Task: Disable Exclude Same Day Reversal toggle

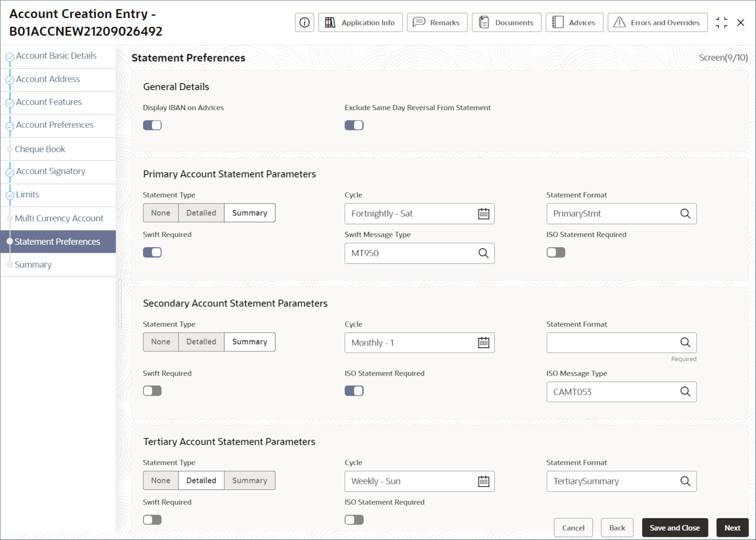Action: click(354, 125)
